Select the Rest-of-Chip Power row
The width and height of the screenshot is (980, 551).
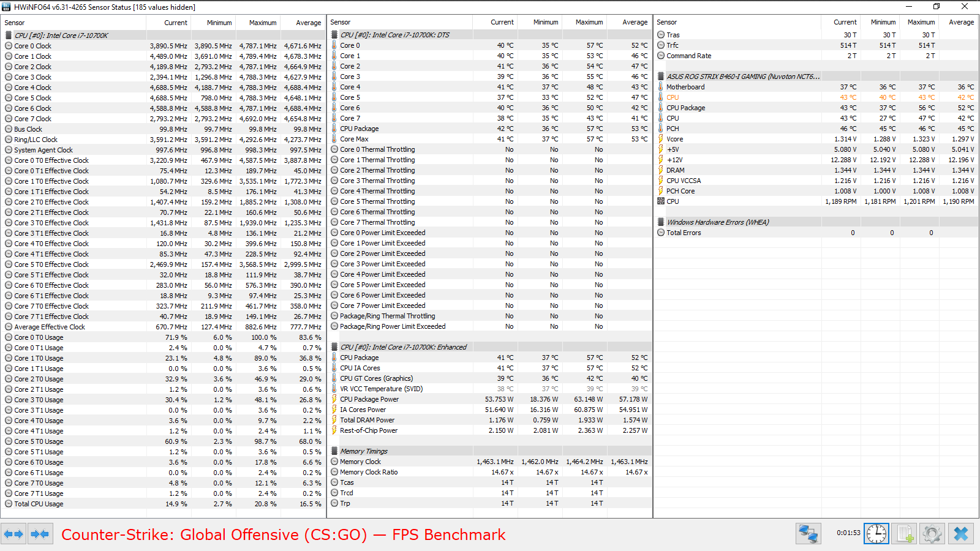point(490,430)
